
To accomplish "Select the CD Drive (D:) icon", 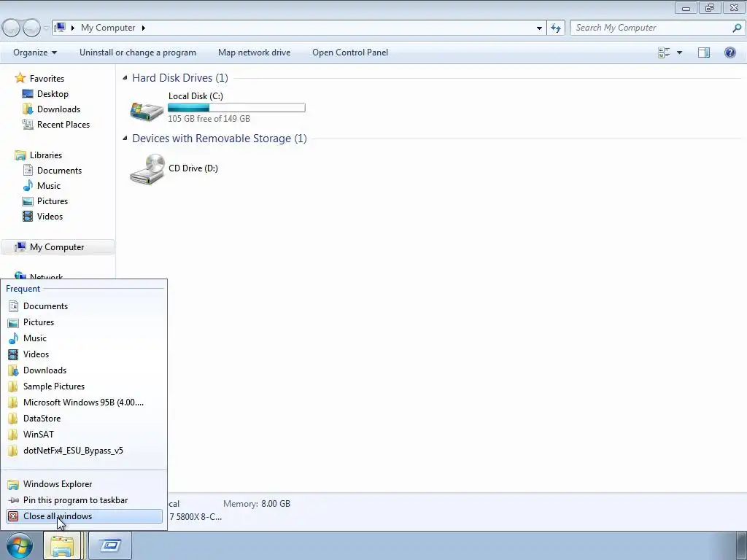I will pos(147,168).
